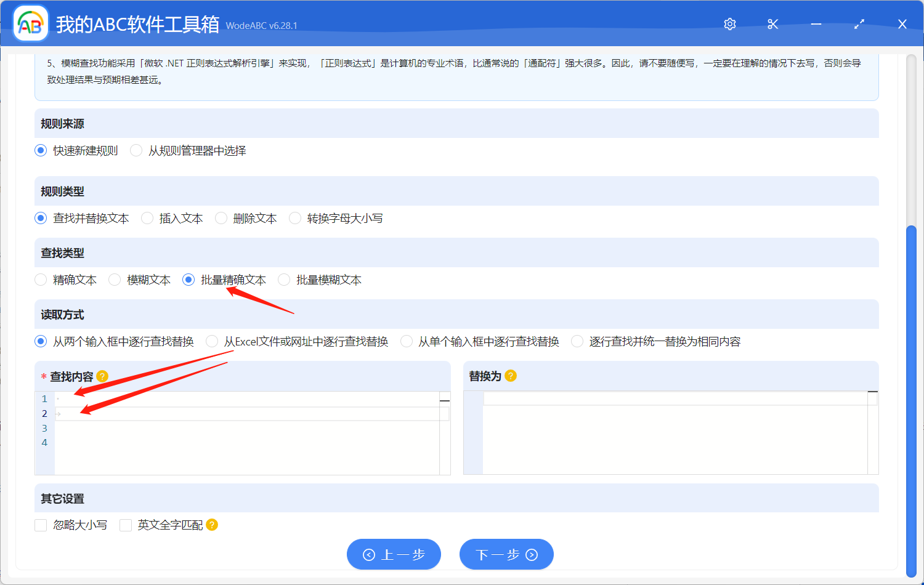This screenshot has height=585, width=924.
Task: Enable the 英文全字匹配 checkbox
Action: click(x=126, y=525)
